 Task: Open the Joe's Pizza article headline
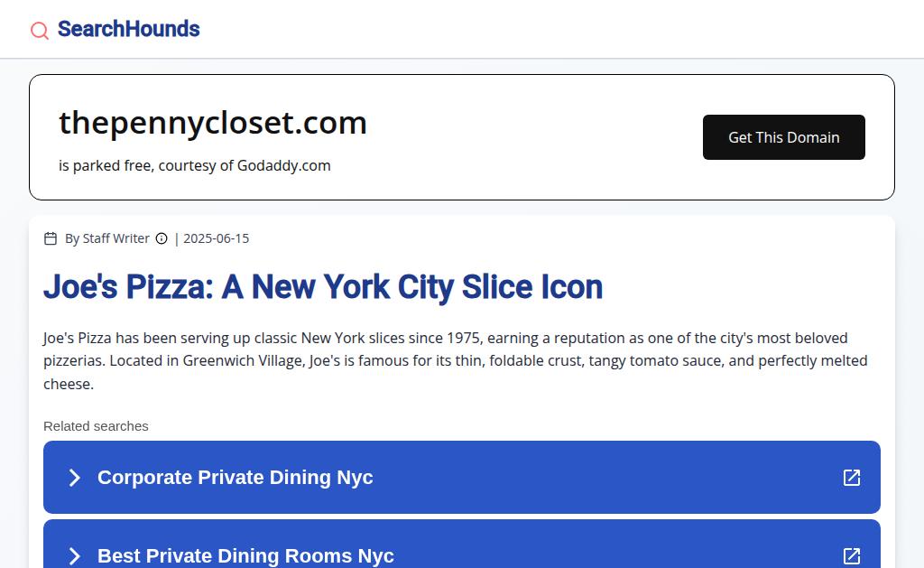coord(322,287)
